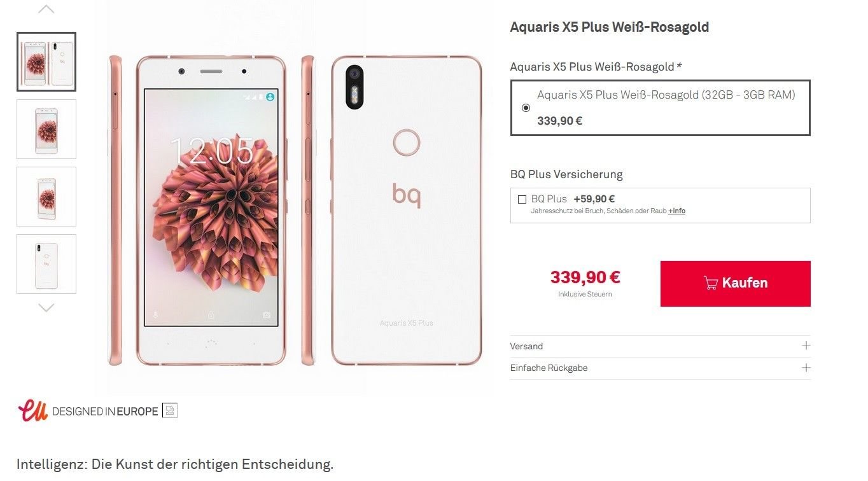Image resolution: width=868 pixels, height=481 pixels.
Task: Click the Designed in Europe logo
Action: (x=88, y=411)
